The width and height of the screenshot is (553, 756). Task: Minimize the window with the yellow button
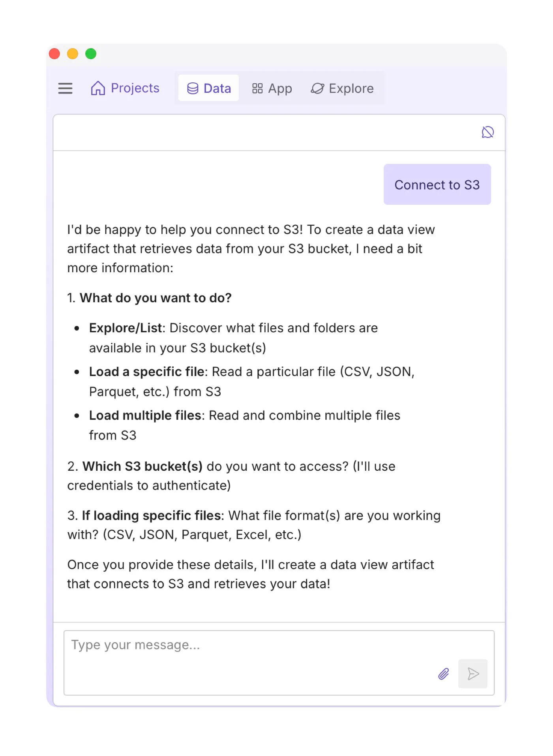pyautogui.click(x=72, y=54)
